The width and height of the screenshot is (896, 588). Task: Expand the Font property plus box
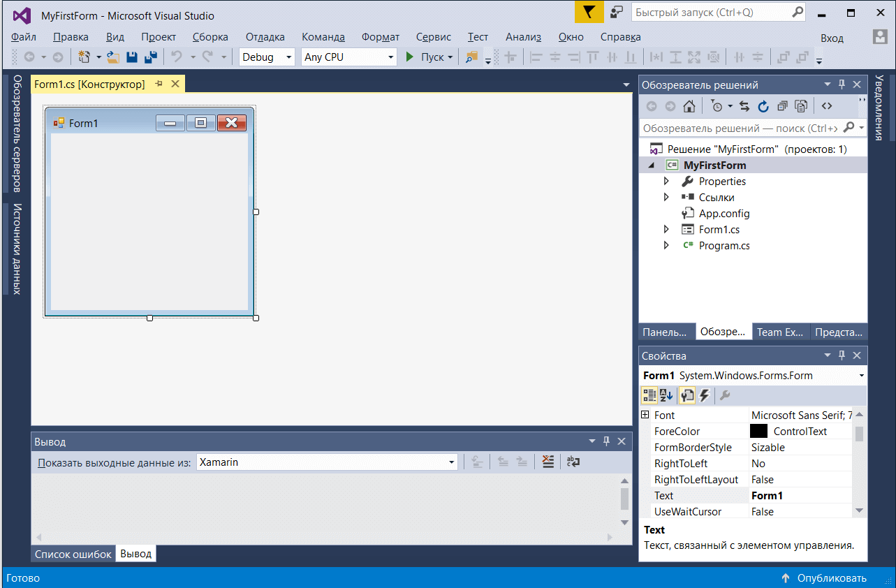tap(645, 415)
